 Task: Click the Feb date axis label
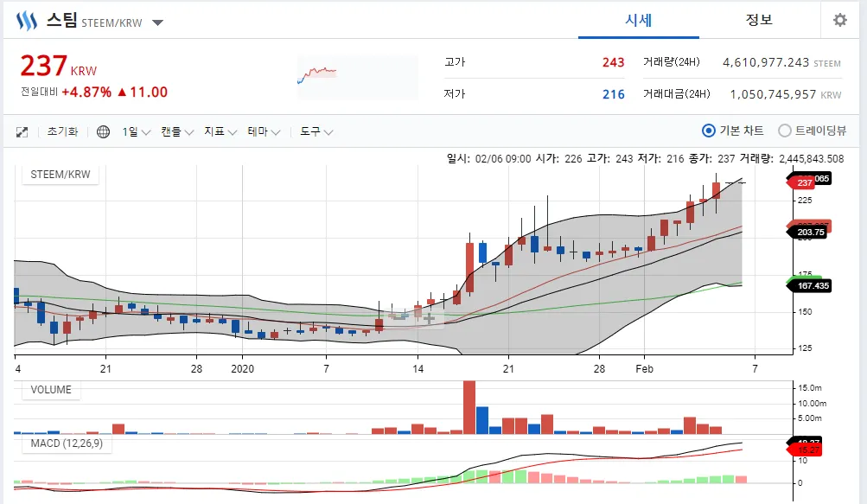point(644,368)
